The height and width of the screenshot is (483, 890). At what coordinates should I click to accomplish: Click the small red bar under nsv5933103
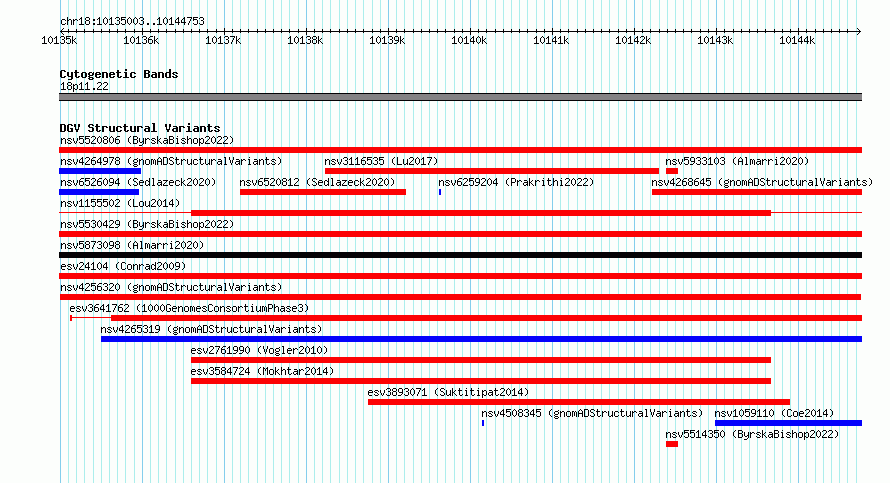[672, 171]
